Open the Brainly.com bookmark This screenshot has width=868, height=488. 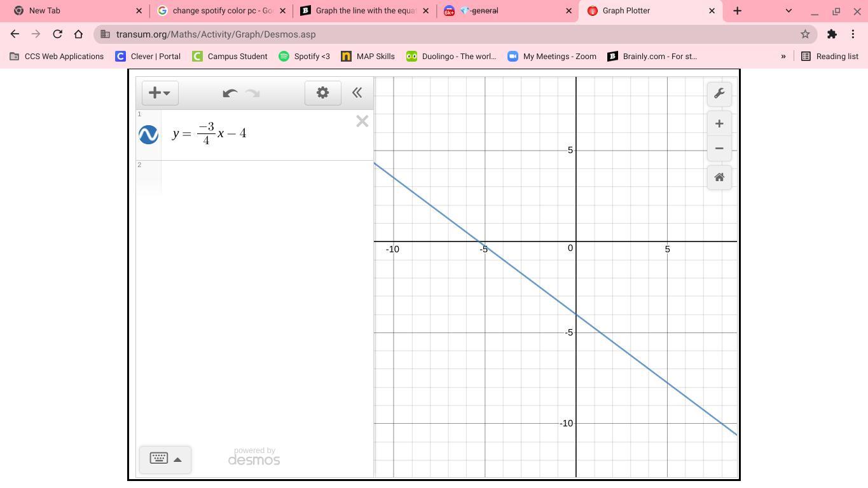pyautogui.click(x=652, y=57)
